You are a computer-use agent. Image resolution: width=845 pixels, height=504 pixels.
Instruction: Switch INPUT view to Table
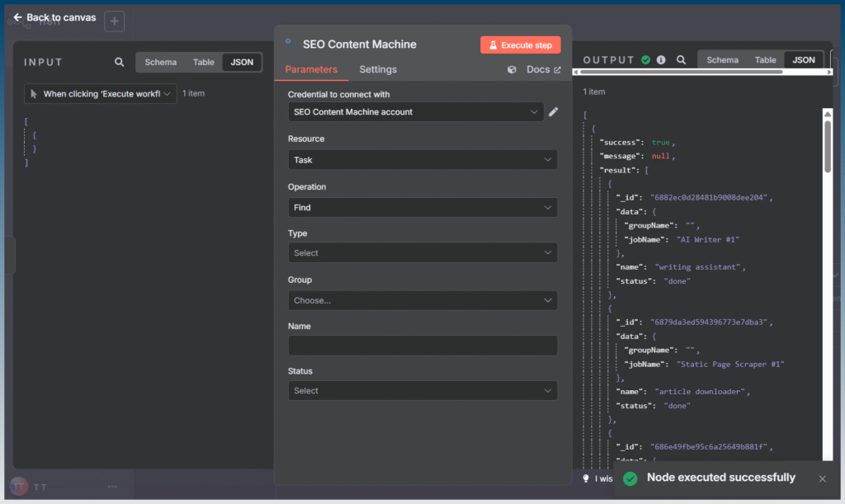[x=203, y=62]
